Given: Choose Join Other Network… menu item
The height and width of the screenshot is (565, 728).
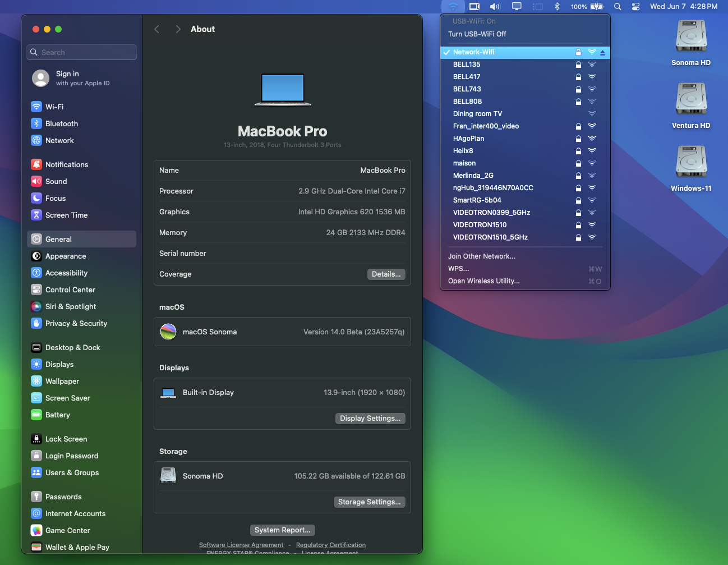Looking at the screenshot, I should point(481,256).
